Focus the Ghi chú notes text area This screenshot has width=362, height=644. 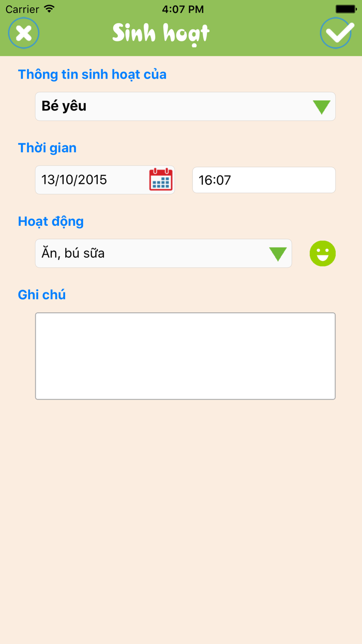(185, 356)
